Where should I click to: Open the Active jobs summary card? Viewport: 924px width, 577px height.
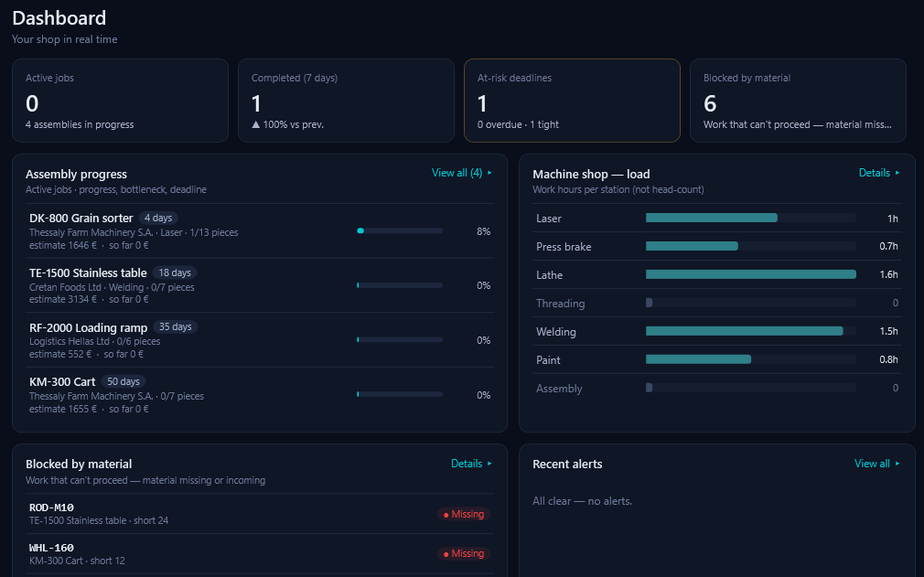coord(120,100)
